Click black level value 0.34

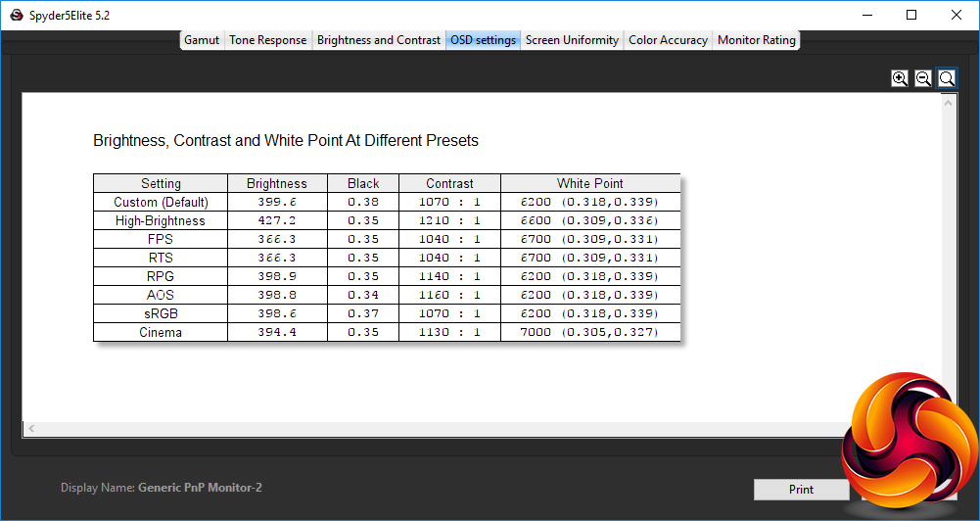click(363, 295)
